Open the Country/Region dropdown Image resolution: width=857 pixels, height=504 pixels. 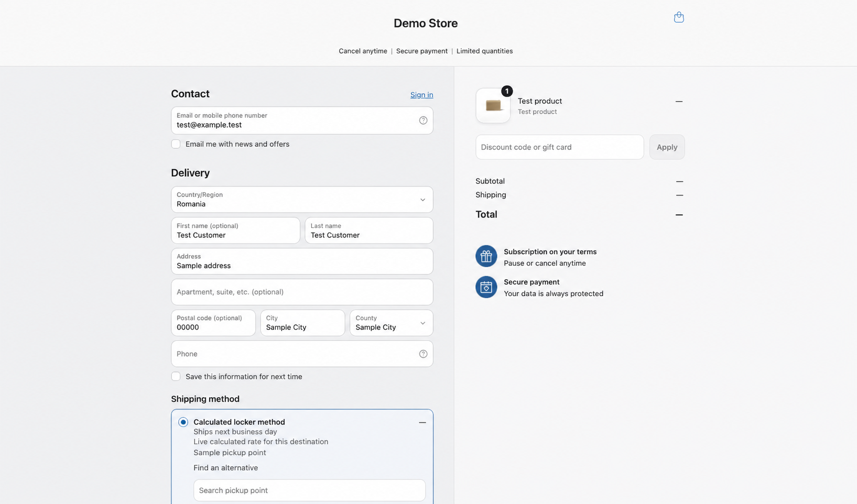(x=302, y=200)
